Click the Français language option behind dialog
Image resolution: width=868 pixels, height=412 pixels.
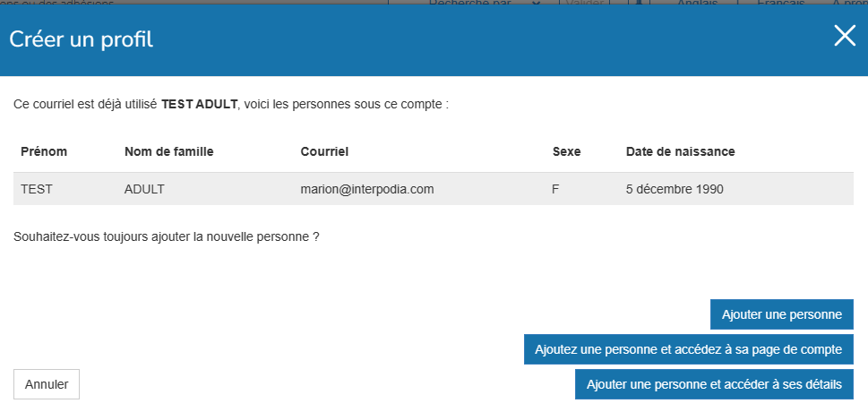pos(780,3)
